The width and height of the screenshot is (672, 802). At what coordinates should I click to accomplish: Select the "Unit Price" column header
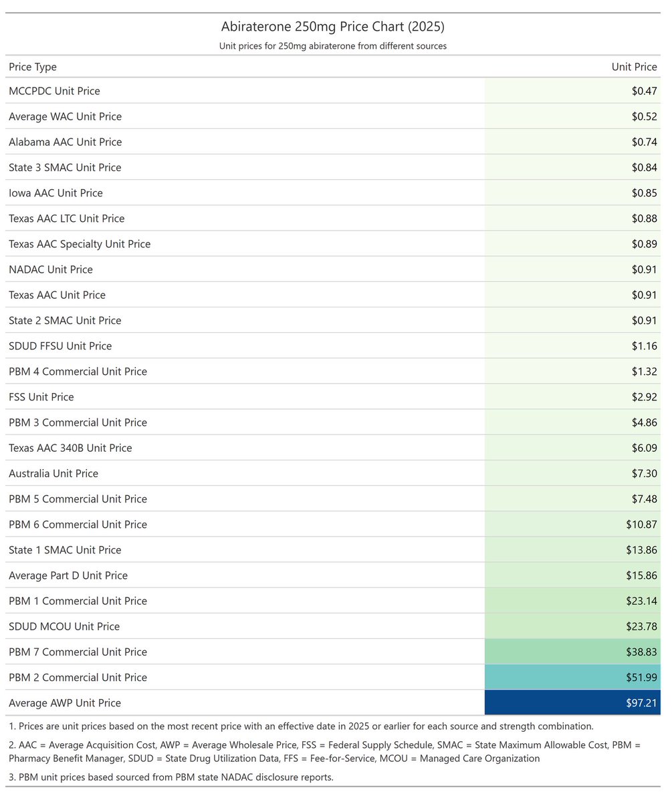click(634, 67)
